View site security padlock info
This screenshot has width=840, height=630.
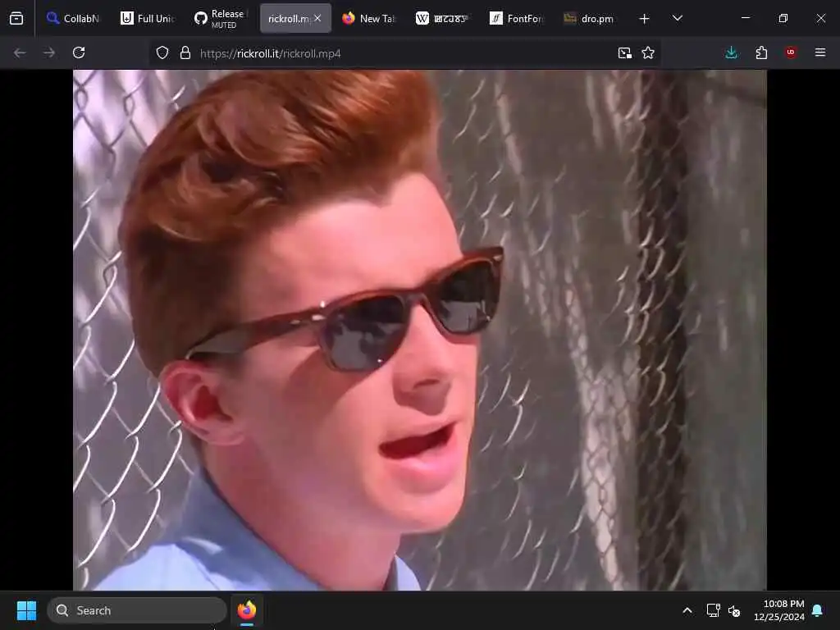[x=185, y=53]
